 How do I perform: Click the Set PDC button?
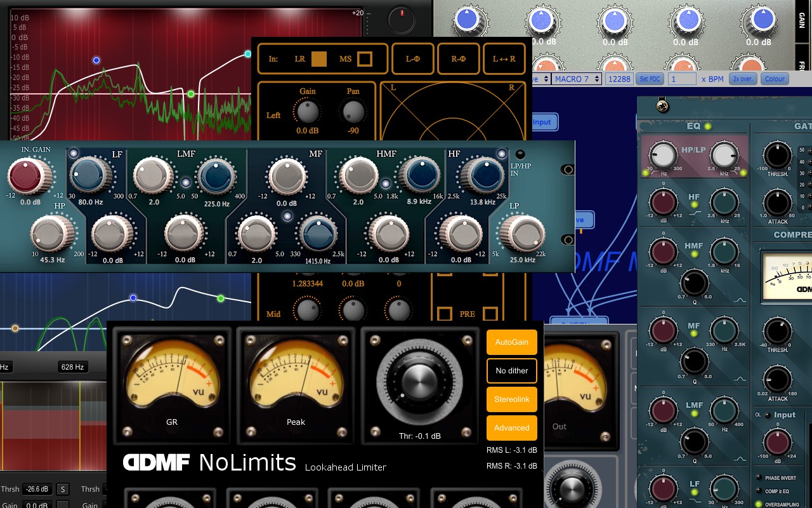650,79
